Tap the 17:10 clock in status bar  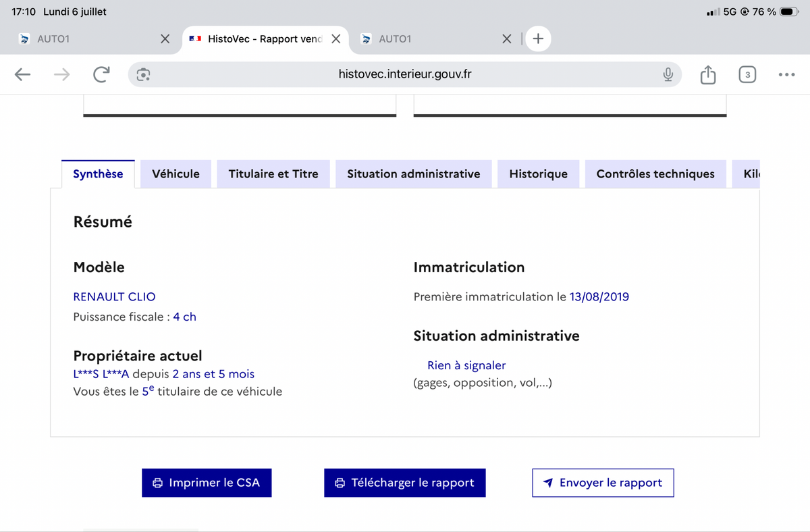(24, 12)
